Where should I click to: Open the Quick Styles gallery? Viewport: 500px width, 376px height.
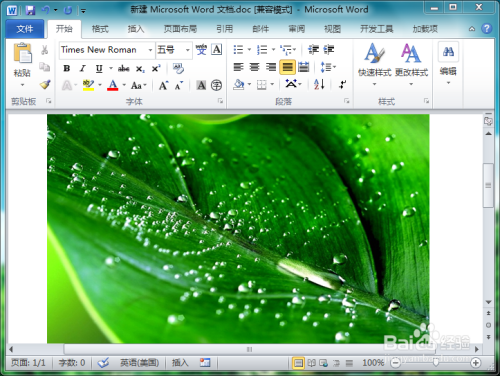pos(374,64)
